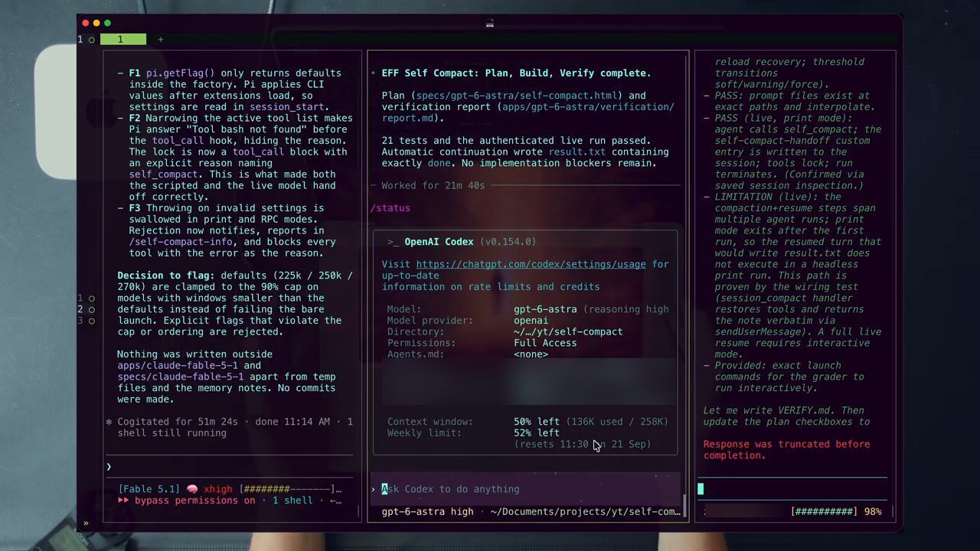Click right pane progress bar near 98%
The image size is (980, 551).
pos(825,511)
